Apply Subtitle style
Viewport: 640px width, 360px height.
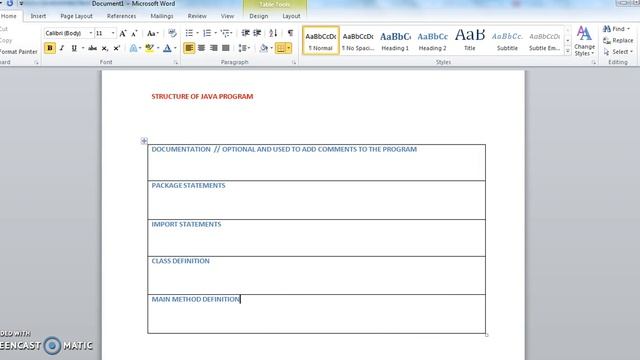[x=507, y=40]
